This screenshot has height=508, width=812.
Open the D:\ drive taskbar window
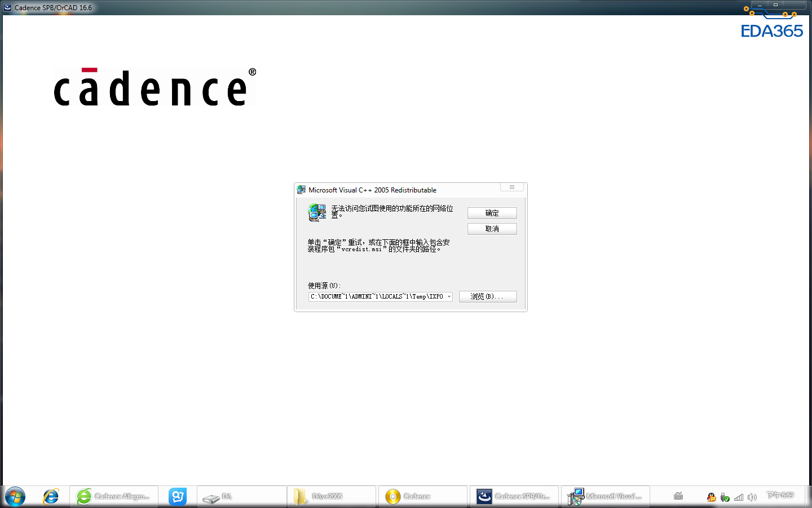click(242, 497)
